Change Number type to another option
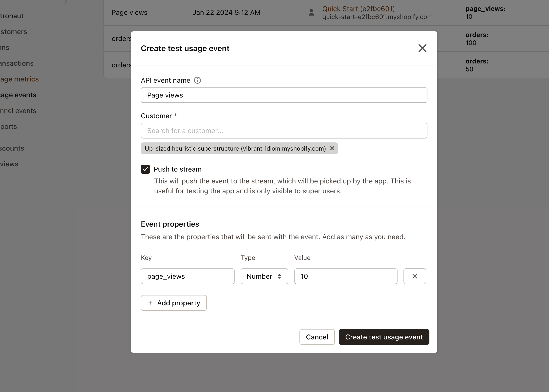The height and width of the screenshot is (392, 549). click(x=264, y=276)
